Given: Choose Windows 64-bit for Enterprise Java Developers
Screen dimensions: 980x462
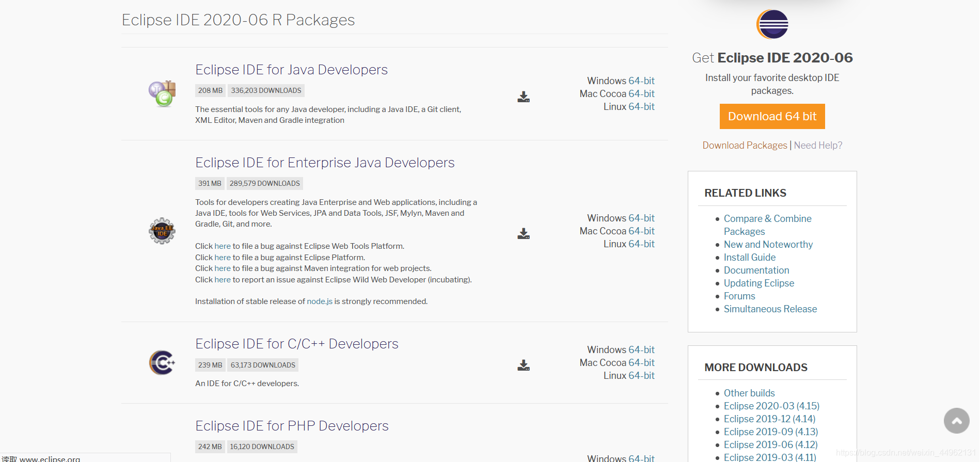Looking at the screenshot, I should 641,218.
